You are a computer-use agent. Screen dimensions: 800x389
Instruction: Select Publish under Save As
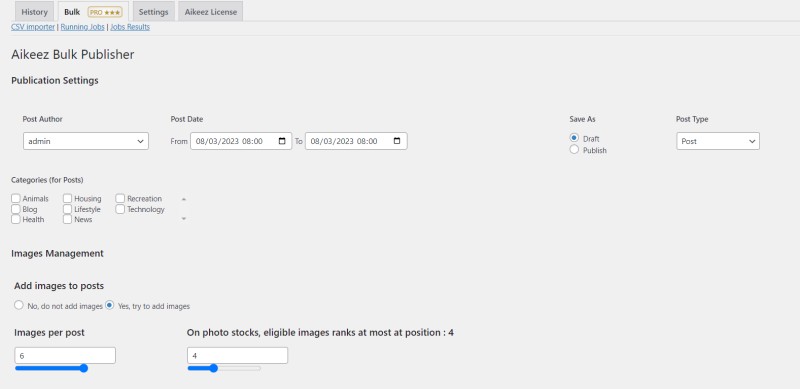574,150
